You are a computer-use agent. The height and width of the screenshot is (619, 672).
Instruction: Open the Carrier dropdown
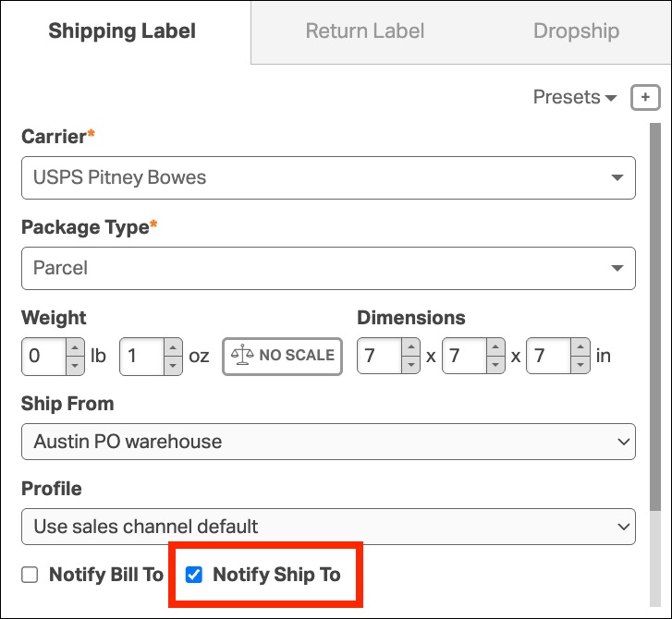point(328,177)
